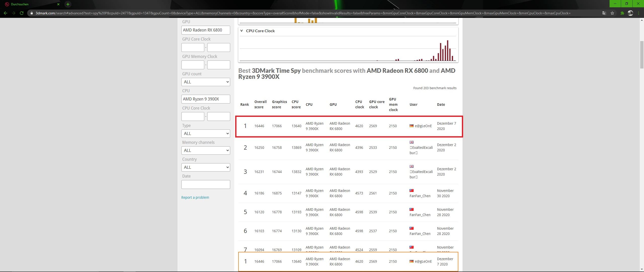This screenshot has height=272, width=644.
Task: Select the Durchsuchen browser tab
Action: [31, 4]
